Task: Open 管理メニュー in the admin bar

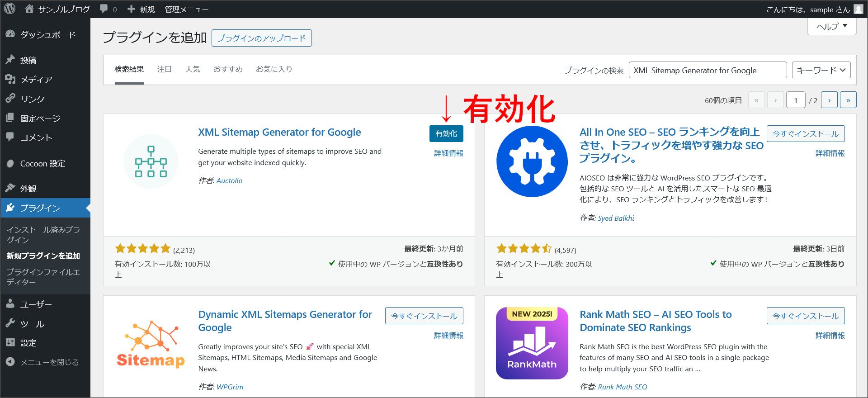Action: [186, 9]
